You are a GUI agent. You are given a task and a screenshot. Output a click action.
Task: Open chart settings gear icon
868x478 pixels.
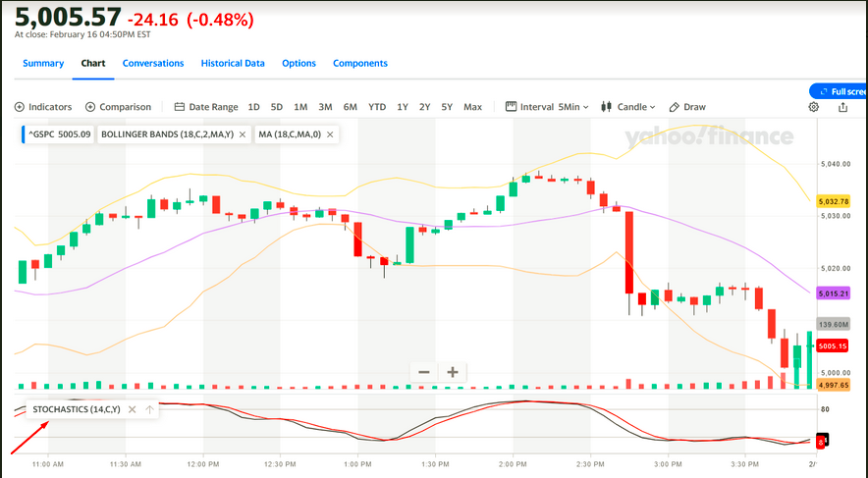point(813,107)
